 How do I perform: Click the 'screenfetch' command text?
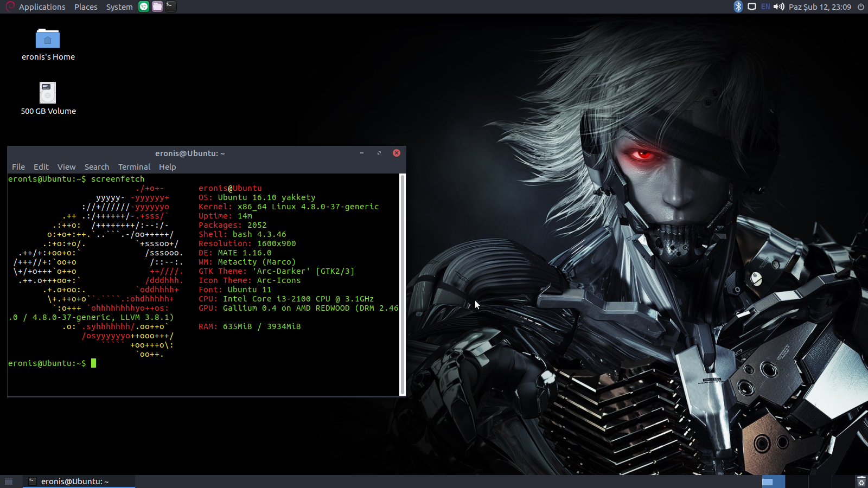[x=118, y=179]
